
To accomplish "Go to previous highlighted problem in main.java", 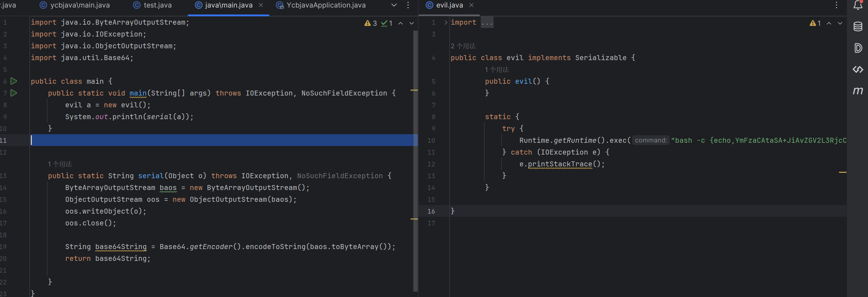I will click(x=401, y=23).
